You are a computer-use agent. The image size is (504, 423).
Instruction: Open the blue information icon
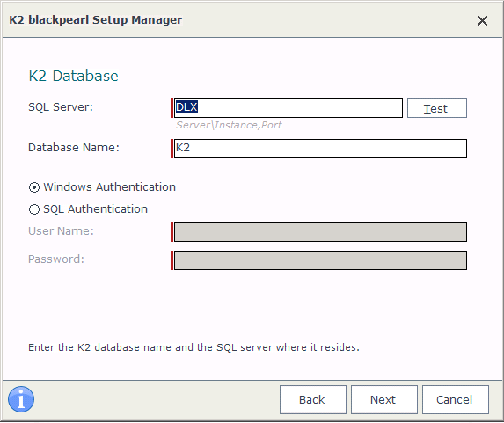21,399
